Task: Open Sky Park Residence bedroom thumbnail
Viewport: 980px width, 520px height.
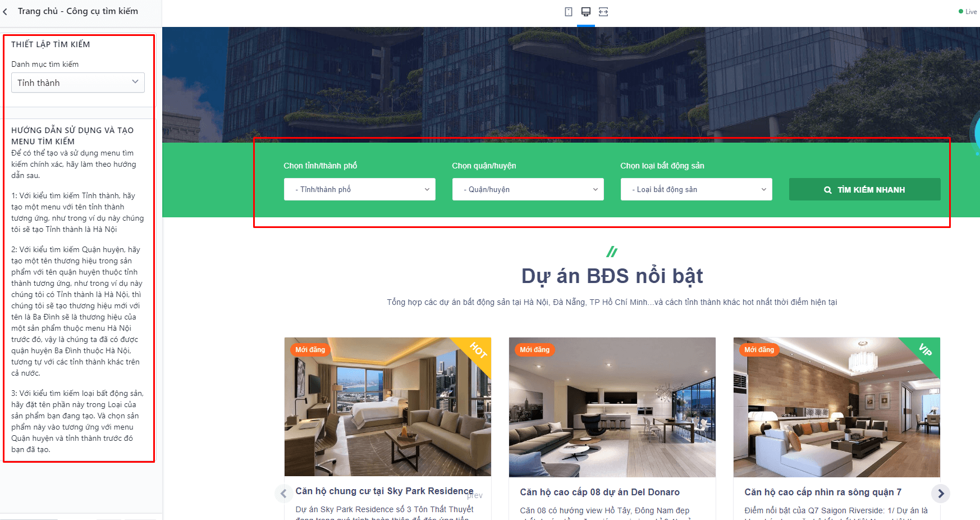Action: (388, 407)
